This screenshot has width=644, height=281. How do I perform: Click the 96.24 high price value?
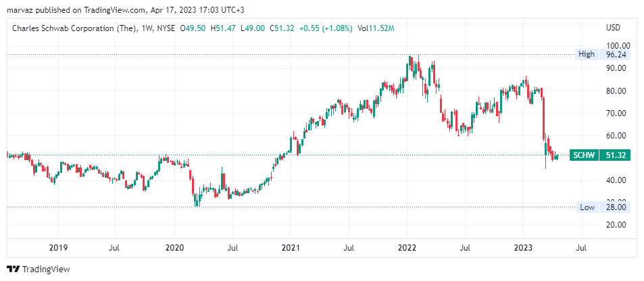click(x=614, y=54)
